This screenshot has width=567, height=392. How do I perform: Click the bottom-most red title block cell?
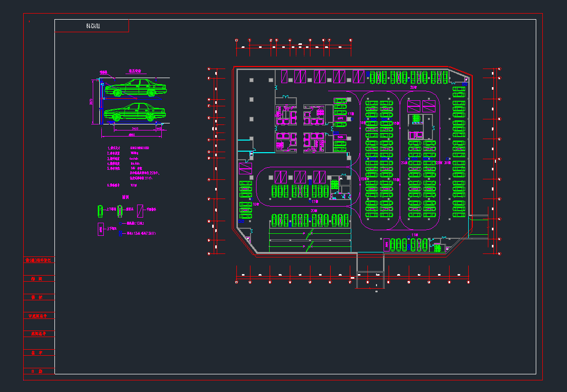click(39, 371)
